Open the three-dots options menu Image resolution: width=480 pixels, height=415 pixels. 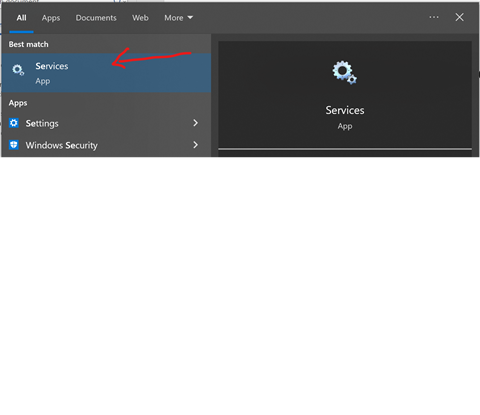point(434,17)
